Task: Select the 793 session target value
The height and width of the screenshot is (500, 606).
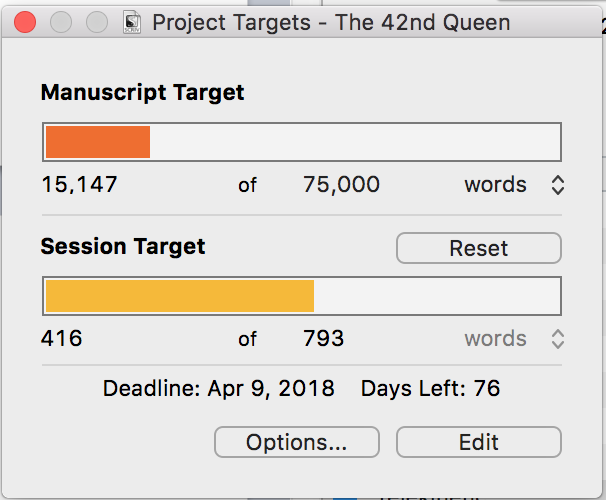Action: click(x=323, y=339)
